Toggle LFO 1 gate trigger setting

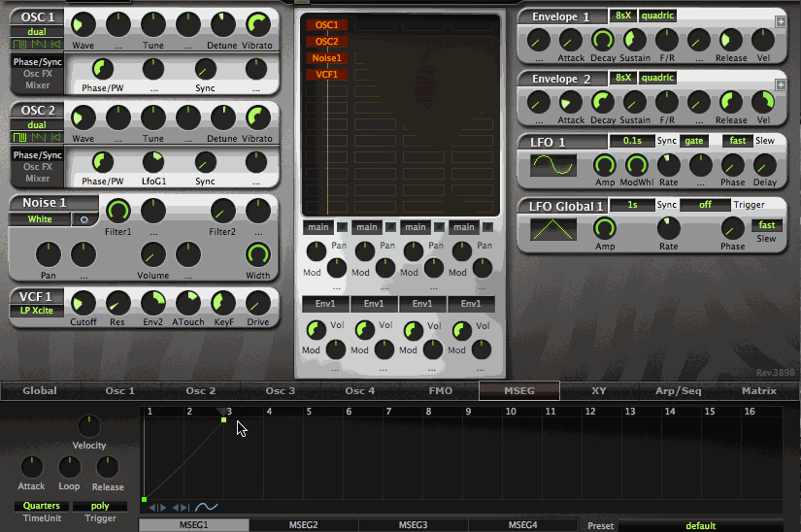(x=694, y=141)
